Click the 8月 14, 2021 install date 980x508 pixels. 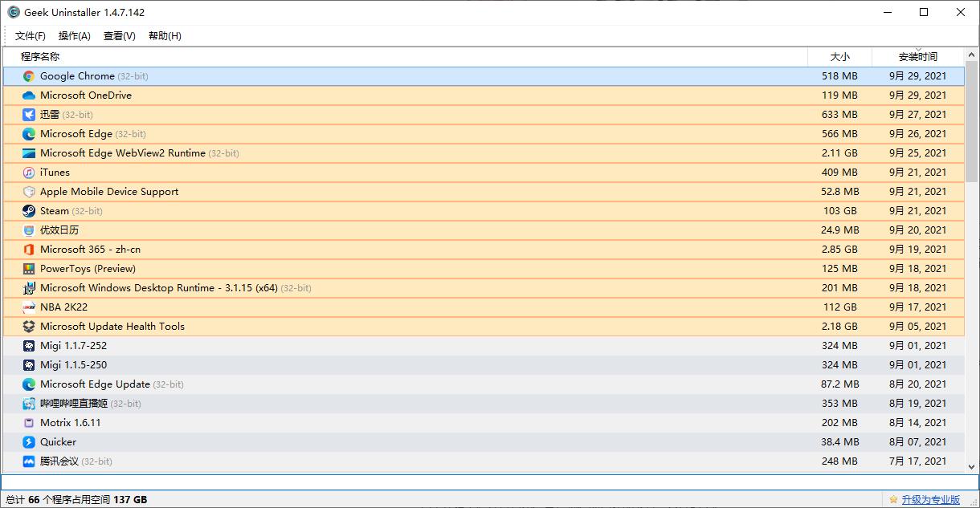coord(917,423)
